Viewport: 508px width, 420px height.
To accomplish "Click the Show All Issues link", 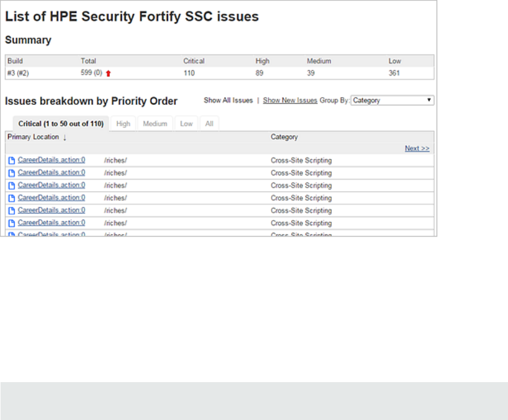I will coord(228,100).
